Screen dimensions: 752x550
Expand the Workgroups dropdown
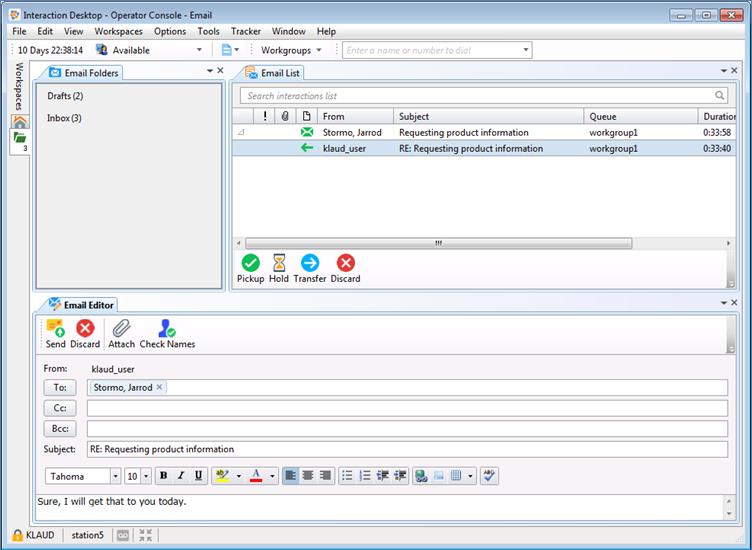tap(292, 50)
